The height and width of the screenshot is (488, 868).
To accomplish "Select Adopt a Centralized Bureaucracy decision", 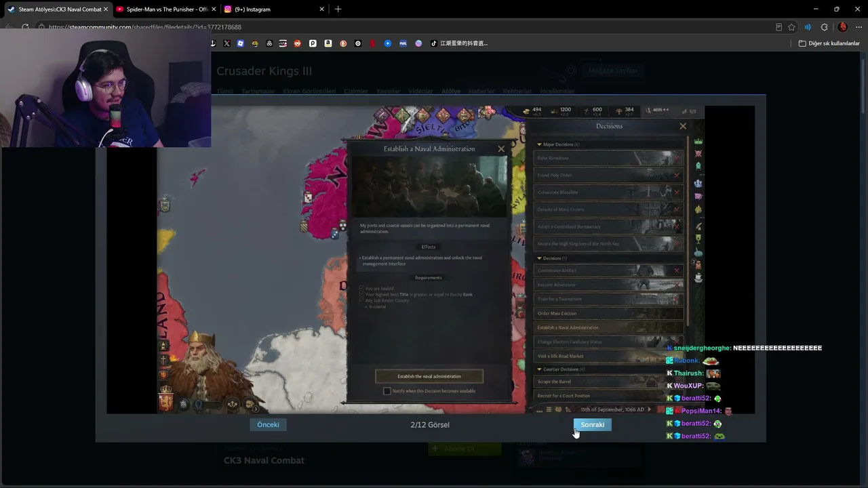I will (609, 226).
